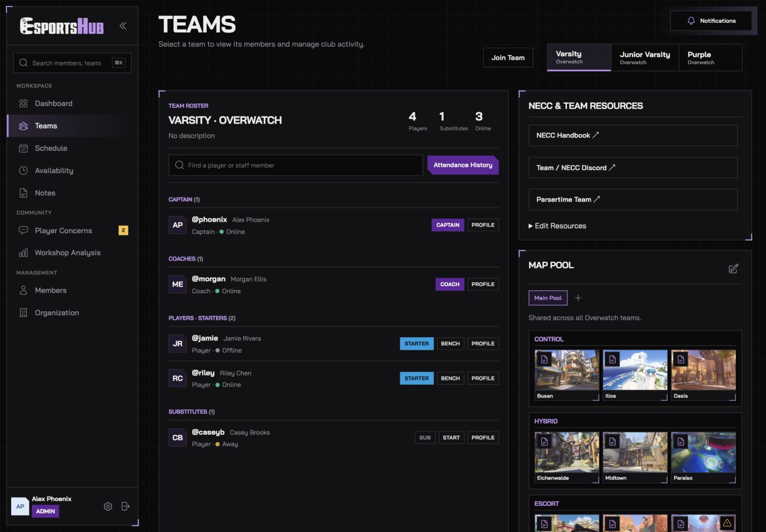Click the Find a player or staff field
Image resolution: width=766 pixels, height=532 pixels.
pos(296,165)
